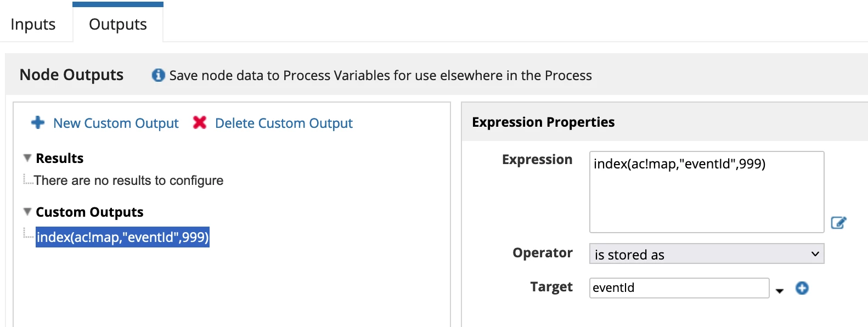Viewport: 868px width, 327px height.
Task: Select the Outputs tab
Action: pos(118,24)
